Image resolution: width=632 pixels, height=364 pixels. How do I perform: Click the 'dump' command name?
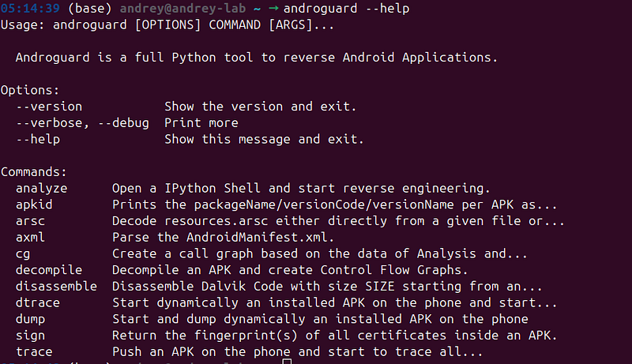click(x=30, y=319)
